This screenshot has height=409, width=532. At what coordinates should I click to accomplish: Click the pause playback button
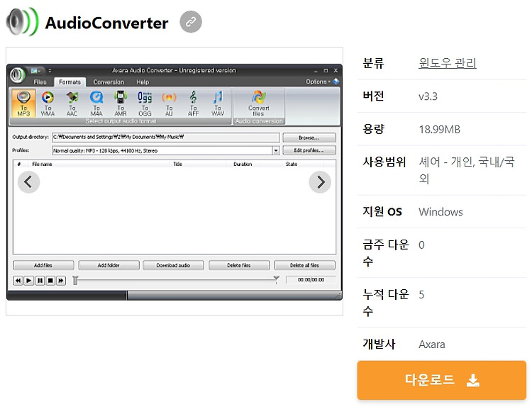[x=40, y=281]
